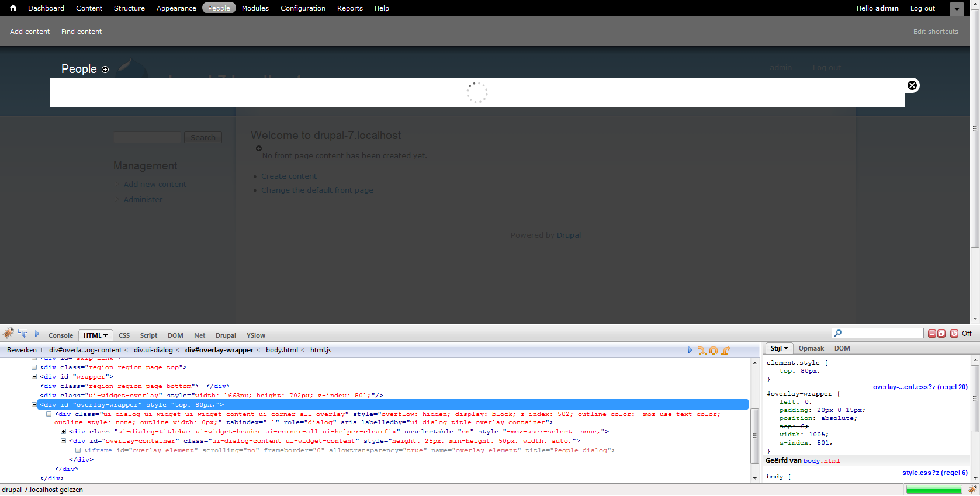Screen dimensions: 980x496
Task: Open the Modules admin menu item
Action: pos(255,8)
